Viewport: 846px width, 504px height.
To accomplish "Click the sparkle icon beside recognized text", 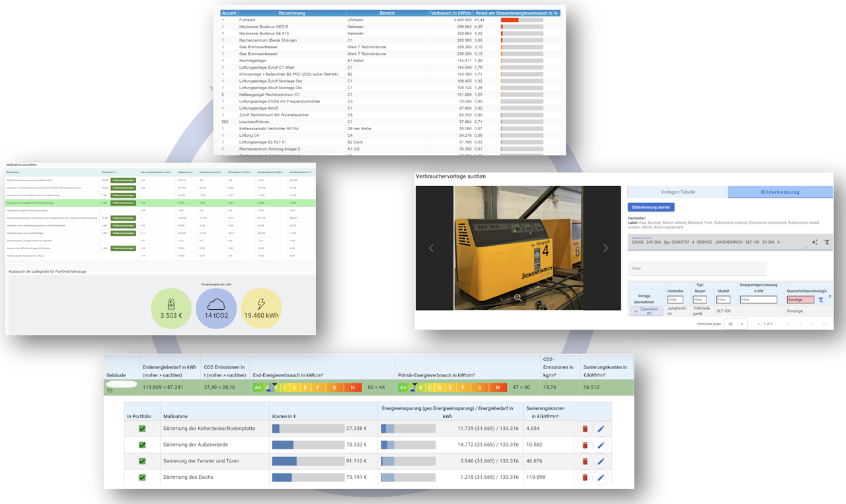I will 814,242.
